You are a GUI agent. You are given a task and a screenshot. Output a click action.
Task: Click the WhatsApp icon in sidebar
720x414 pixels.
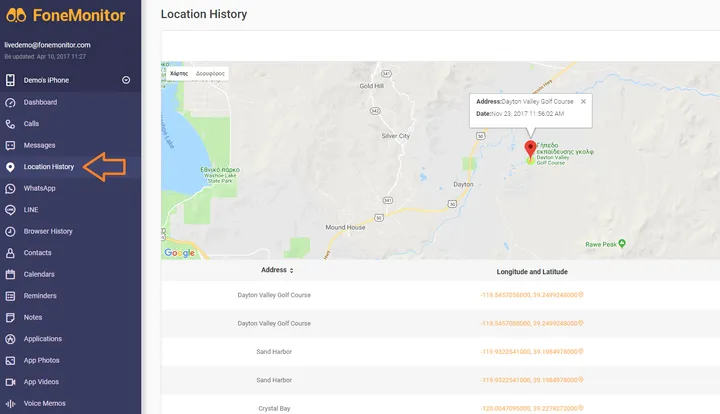click(10, 189)
